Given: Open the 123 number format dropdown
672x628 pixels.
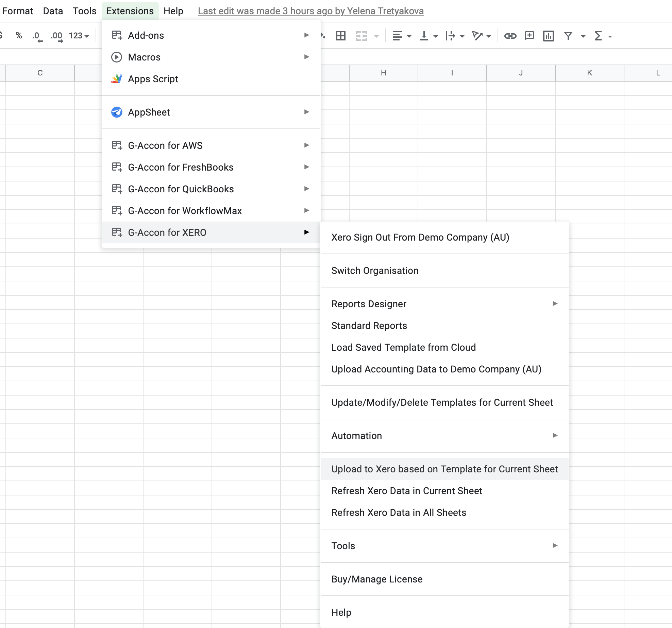Looking at the screenshot, I should (x=79, y=36).
